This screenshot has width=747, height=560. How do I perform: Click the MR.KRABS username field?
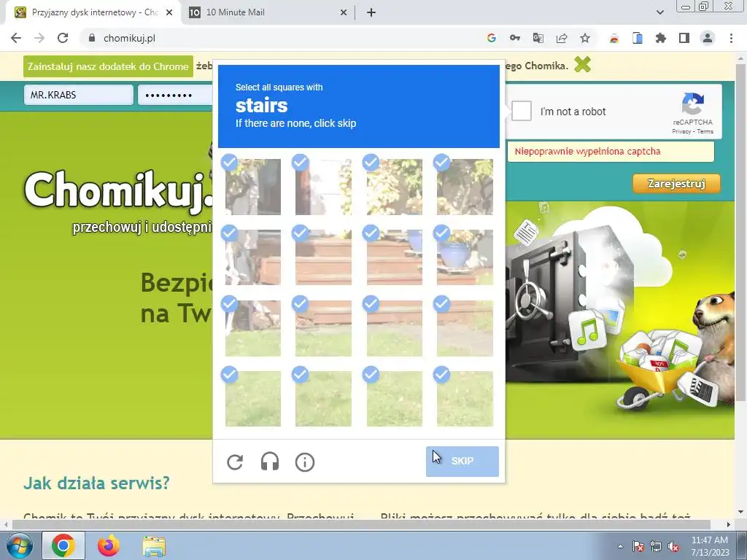coord(79,95)
